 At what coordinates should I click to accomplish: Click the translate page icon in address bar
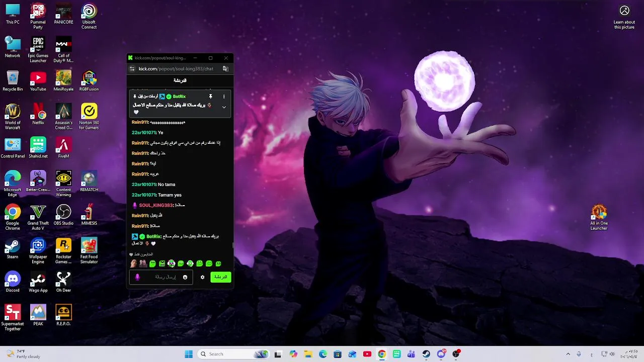click(x=225, y=69)
